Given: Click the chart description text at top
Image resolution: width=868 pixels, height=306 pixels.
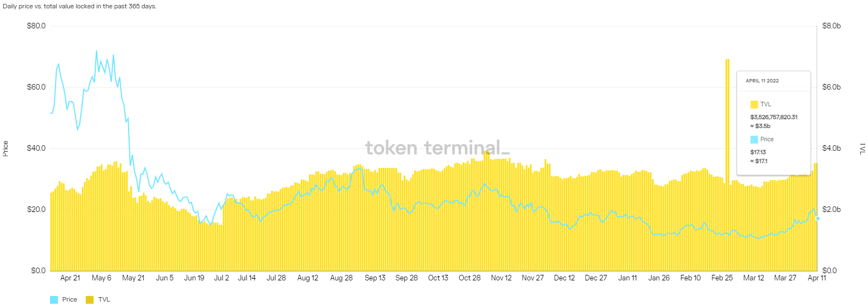Looking at the screenshot, I should click(80, 7).
